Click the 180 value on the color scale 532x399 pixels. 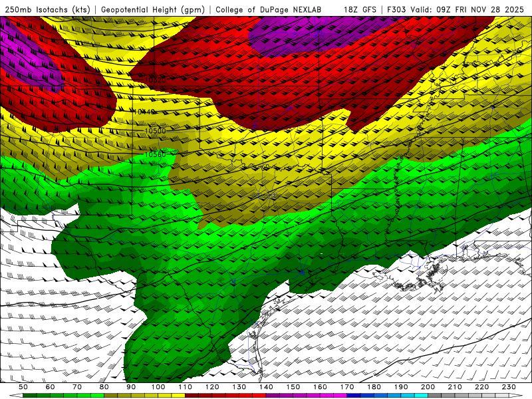(x=374, y=387)
